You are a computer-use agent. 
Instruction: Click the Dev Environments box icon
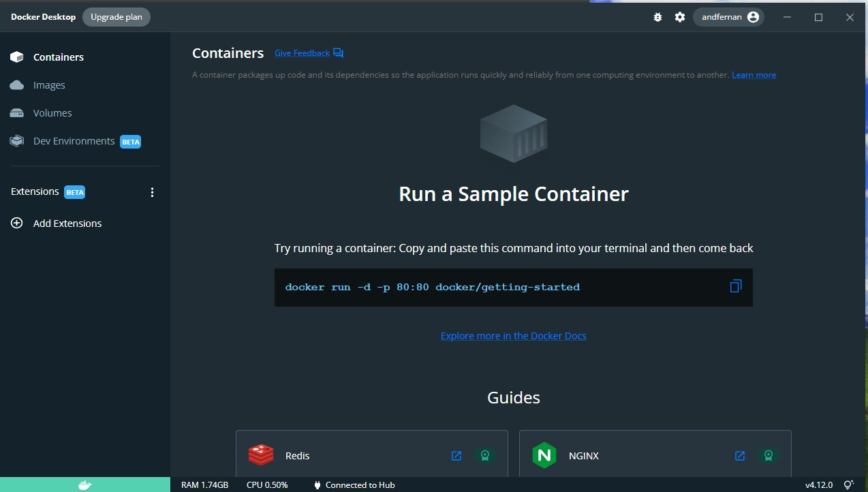(x=17, y=141)
